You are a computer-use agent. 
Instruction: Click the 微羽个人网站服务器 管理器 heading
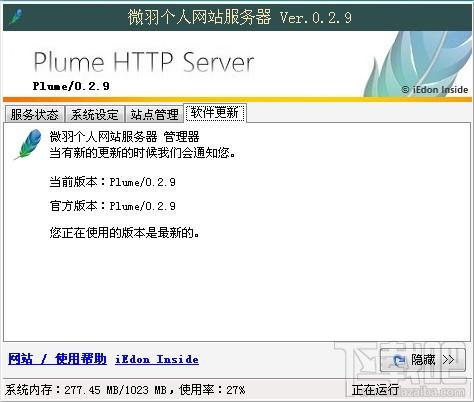pos(124,137)
